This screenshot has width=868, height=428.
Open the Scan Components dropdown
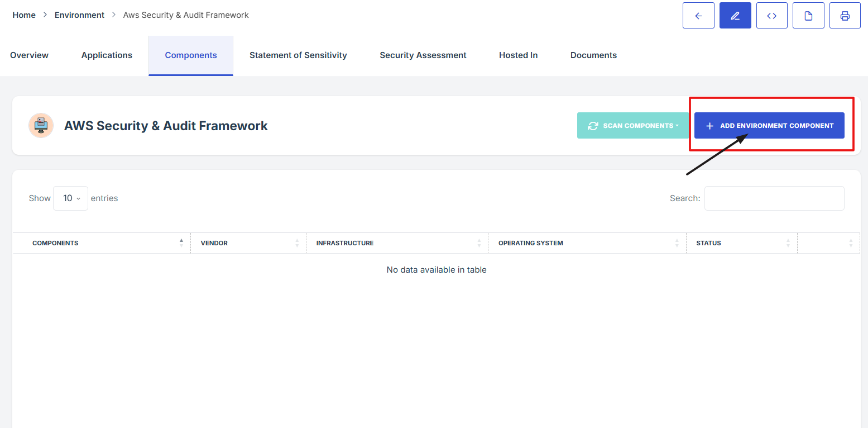pos(633,126)
